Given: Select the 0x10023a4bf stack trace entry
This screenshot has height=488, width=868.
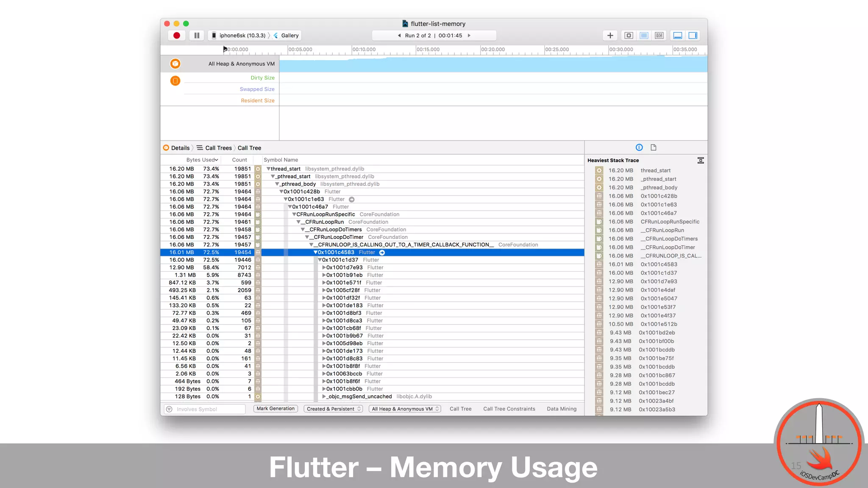Looking at the screenshot, I should click(656, 401).
